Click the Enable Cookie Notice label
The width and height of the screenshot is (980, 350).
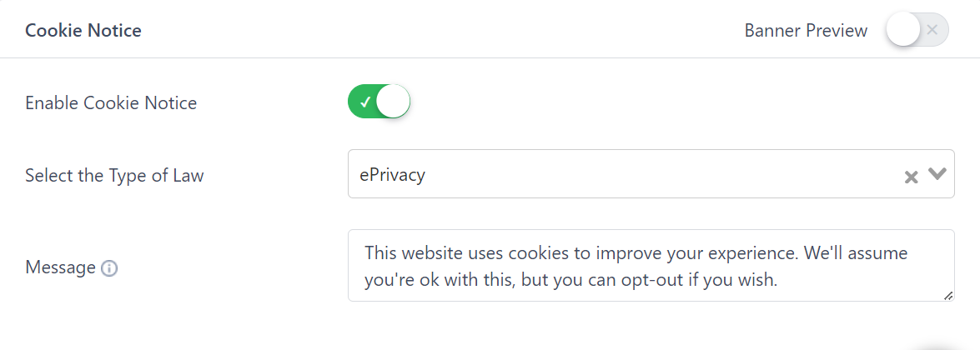111,102
